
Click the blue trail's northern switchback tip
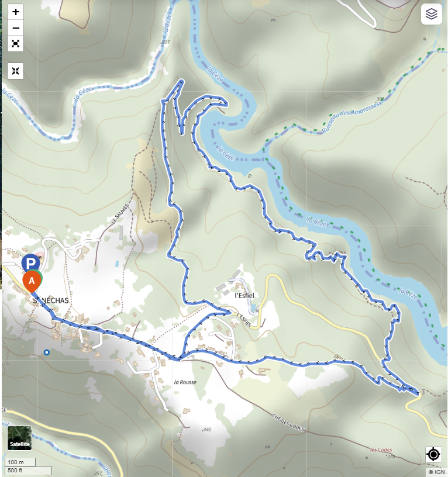point(181,81)
